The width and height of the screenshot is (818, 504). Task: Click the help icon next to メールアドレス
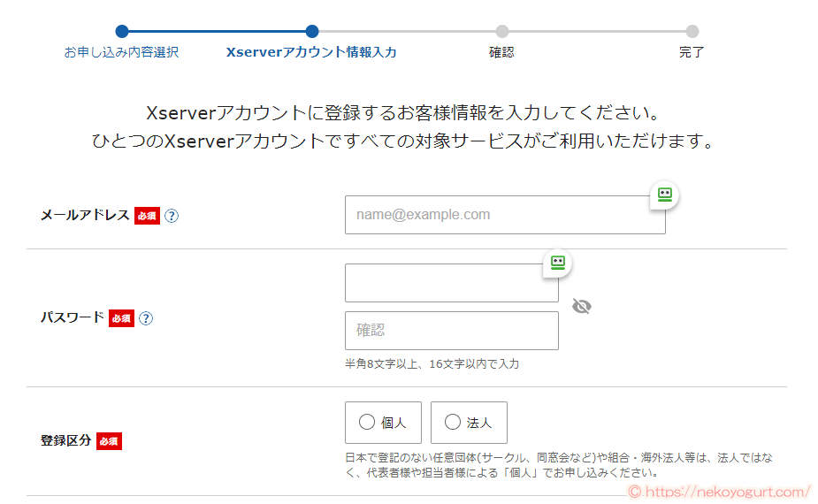coord(172,216)
